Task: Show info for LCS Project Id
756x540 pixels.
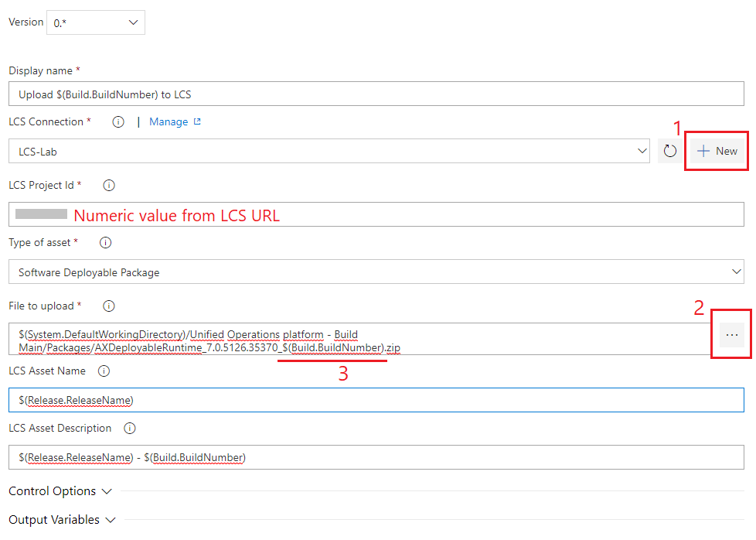Action: pos(109,186)
